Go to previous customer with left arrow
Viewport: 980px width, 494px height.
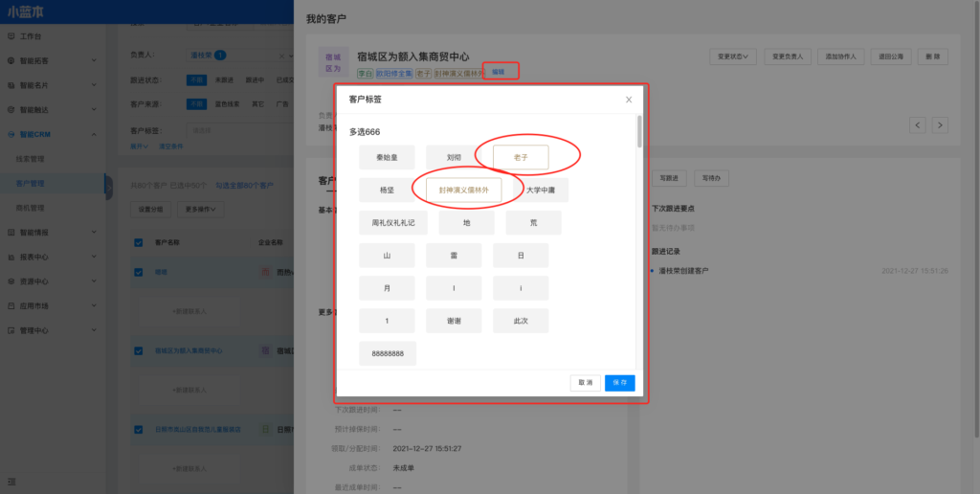coord(917,125)
